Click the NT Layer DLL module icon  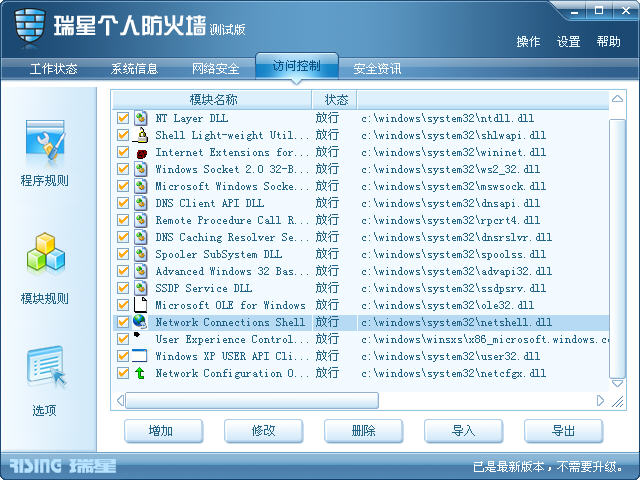point(140,118)
